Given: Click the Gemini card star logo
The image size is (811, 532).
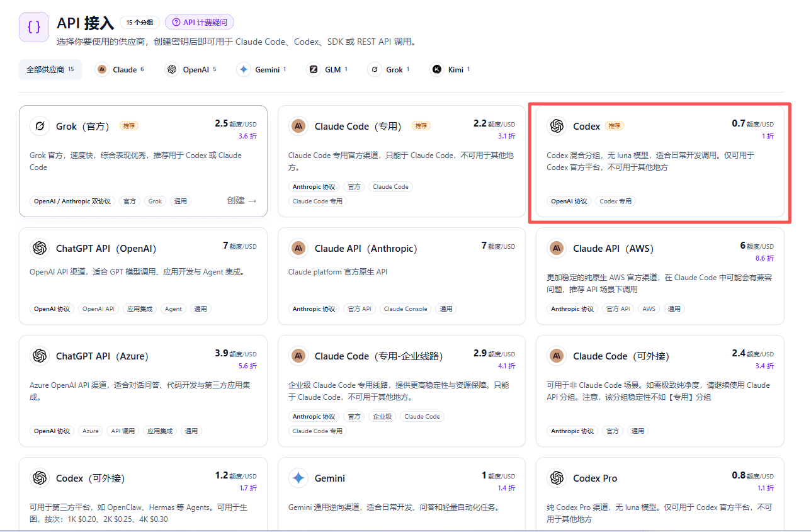Looking at the screenshot, I should [x=298, y=478].
